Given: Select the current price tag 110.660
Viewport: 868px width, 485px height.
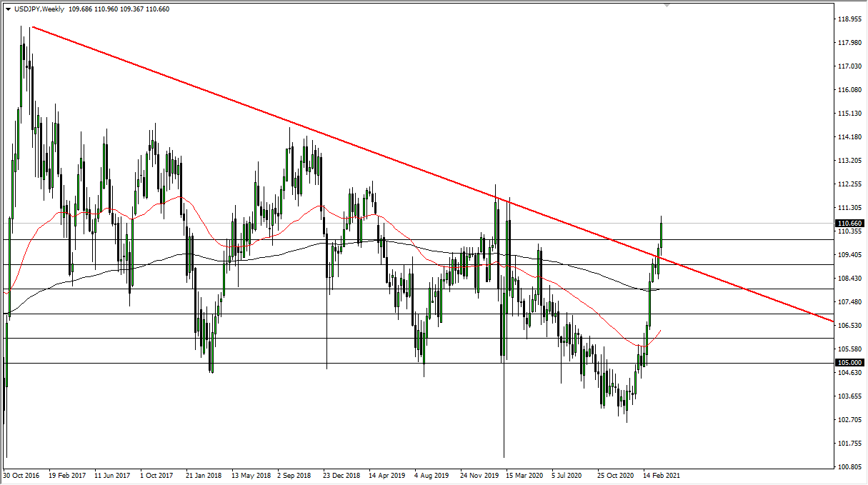Looking at the screenshot, I should (x=849, y=223).
